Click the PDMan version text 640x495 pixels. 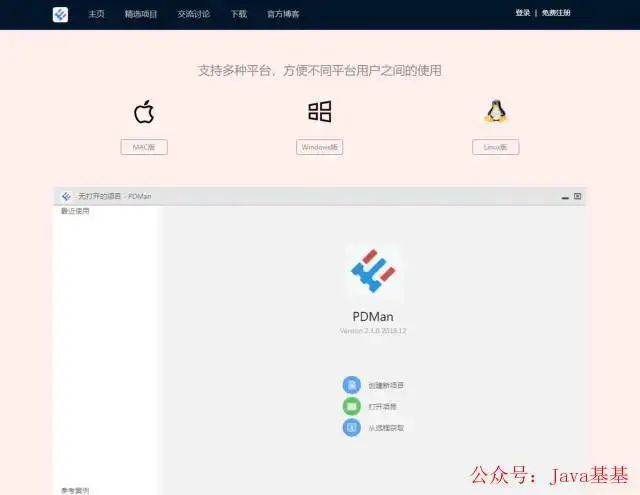pos(373,331)
